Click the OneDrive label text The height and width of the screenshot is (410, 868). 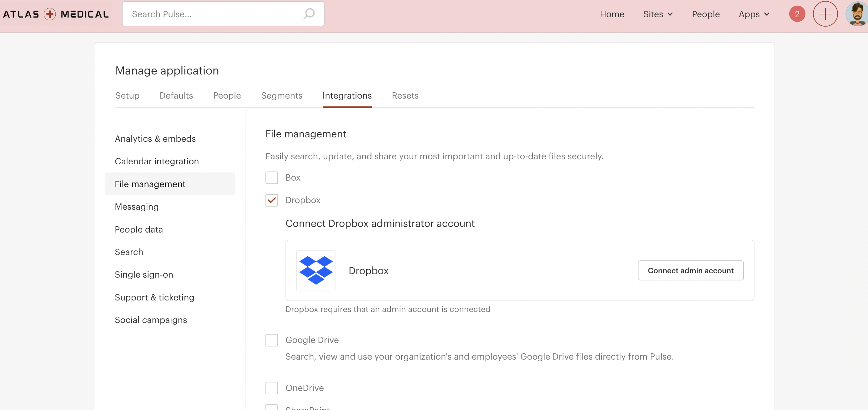[305, 388]
